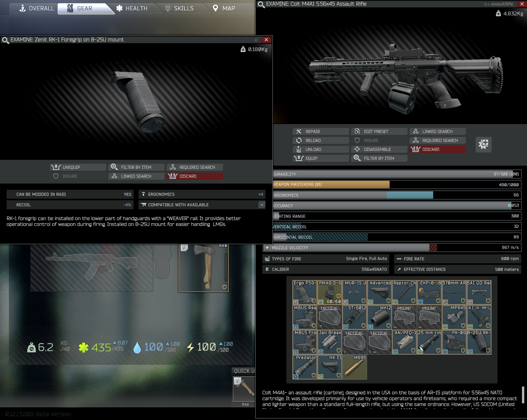Open the MAP tab
Viewport: 527px width, 420px height.
coord(224,8)
